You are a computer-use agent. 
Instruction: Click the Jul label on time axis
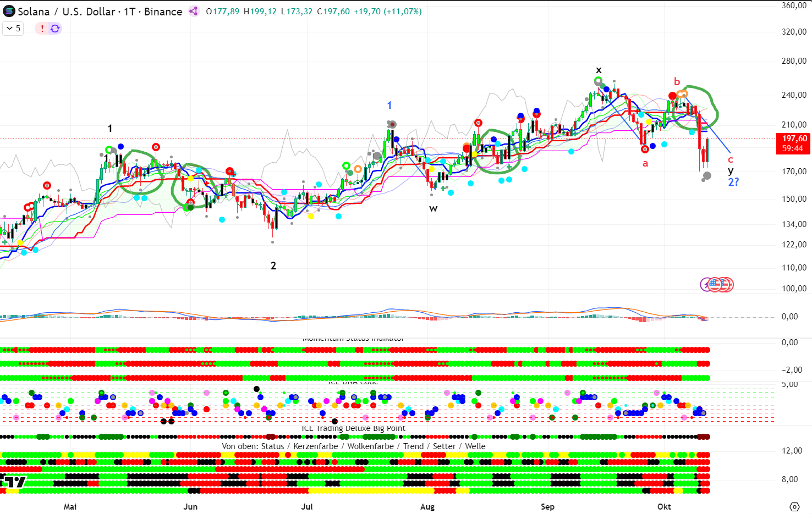[x=307, y=506]
